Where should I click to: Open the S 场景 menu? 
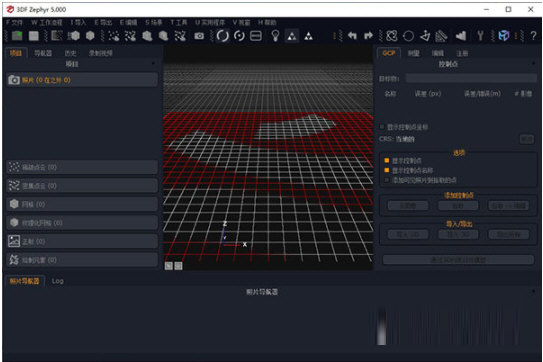154,23
